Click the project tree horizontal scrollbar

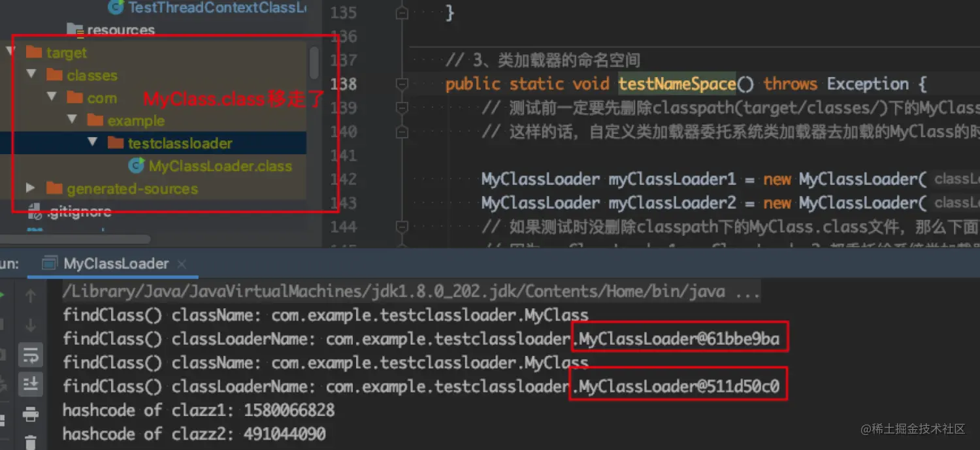click(x=75, y=240)
